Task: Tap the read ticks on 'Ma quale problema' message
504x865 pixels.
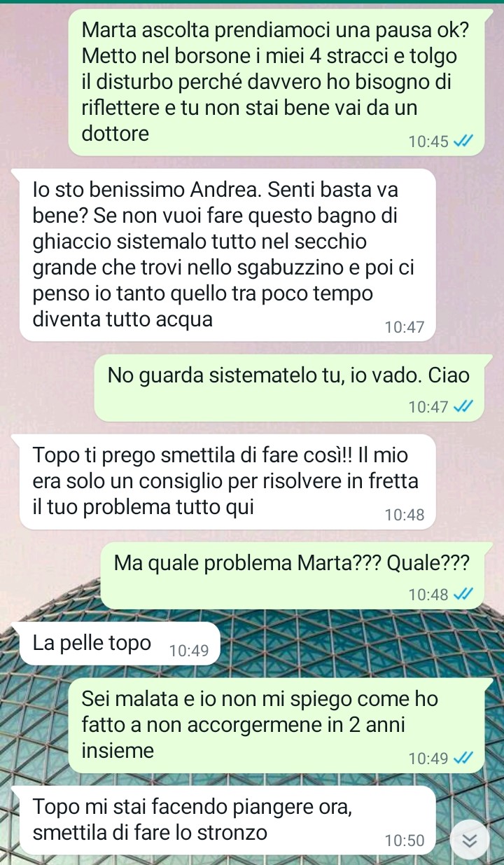Action: coord(463,595)
